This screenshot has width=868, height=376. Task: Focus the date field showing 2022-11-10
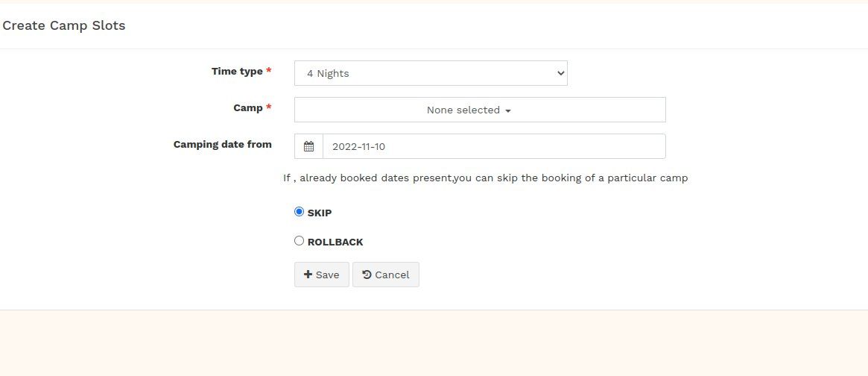click(493, 147)
